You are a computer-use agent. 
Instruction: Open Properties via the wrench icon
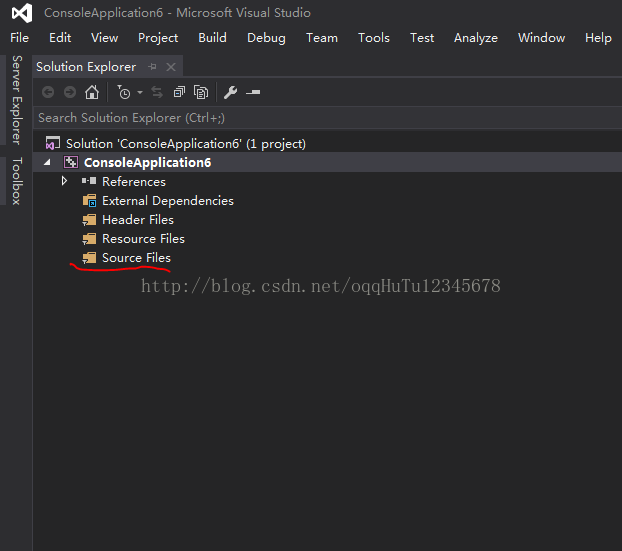click(230, 92)
